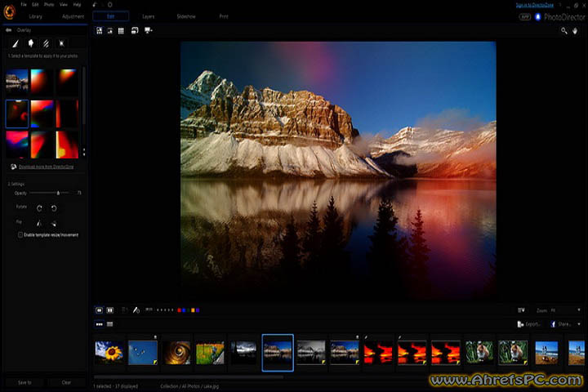This screenshot has width=588, height=392.
Task: Open the sort options icon left of Zoom
Action: [x=521, y=310]
